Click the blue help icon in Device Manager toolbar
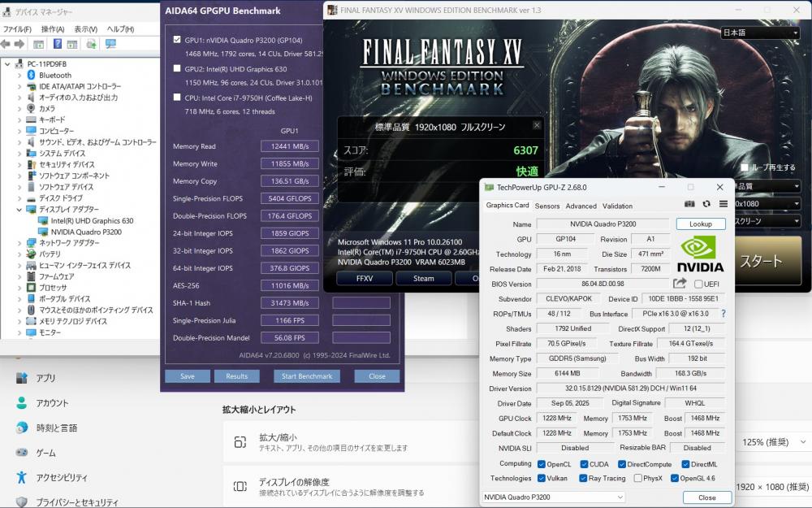Image resolution: width=812 pixels, height=508 pixels. (x=58, y=44)
